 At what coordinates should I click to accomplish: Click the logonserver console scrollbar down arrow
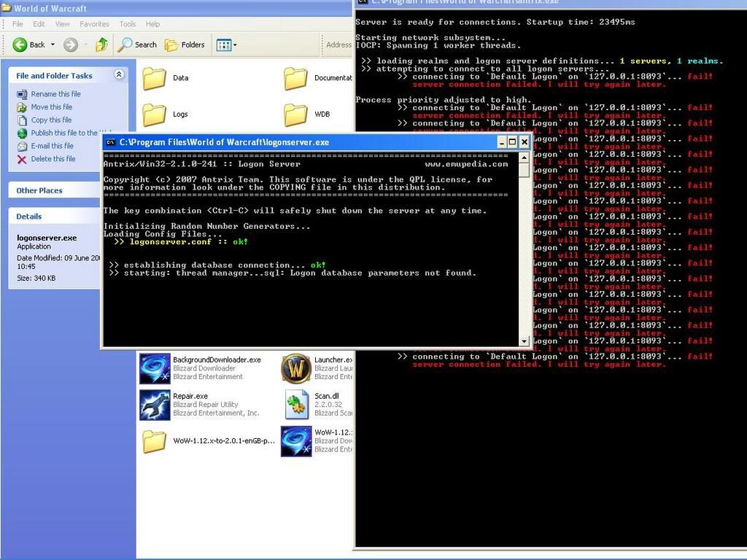[x=524, y=341]
